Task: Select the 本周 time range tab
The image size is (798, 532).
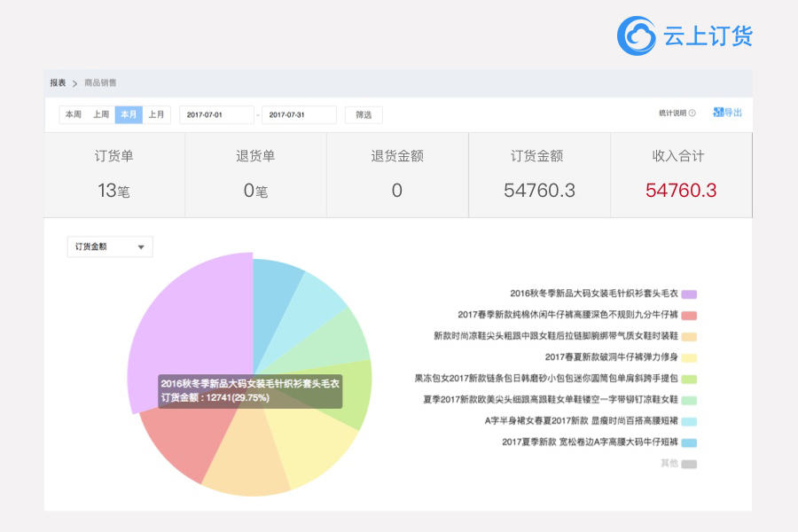Action: click(74, 114)
